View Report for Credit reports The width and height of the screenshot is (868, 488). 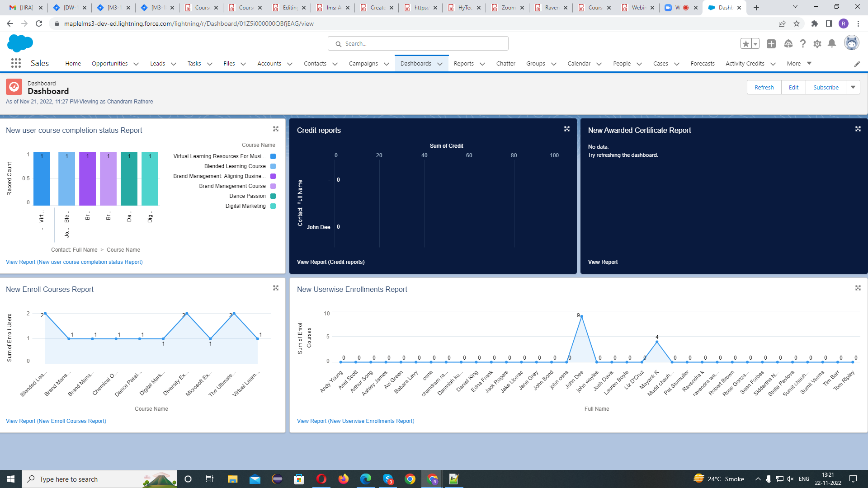tap(330, 262)
